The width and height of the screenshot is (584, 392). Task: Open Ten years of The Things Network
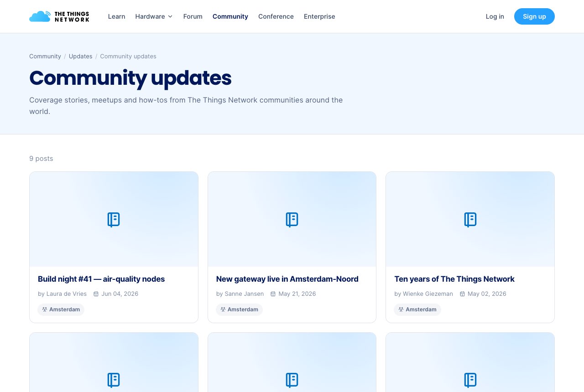454,279
